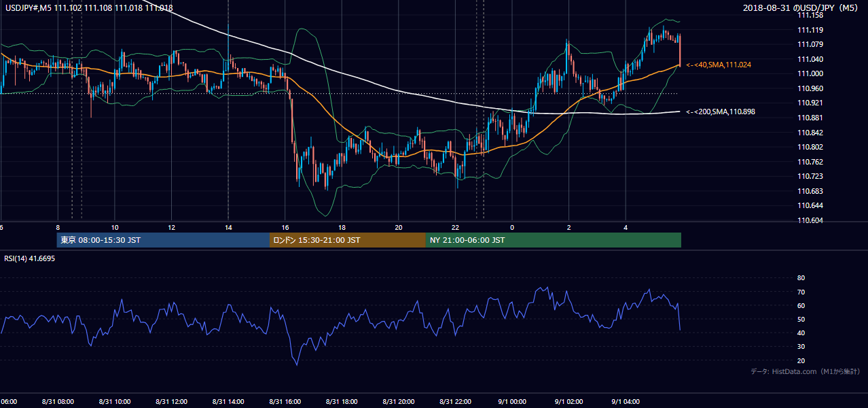Click the 9/1 04:00 time axis label
868x408 pixels.
click(x=625, y=401)
